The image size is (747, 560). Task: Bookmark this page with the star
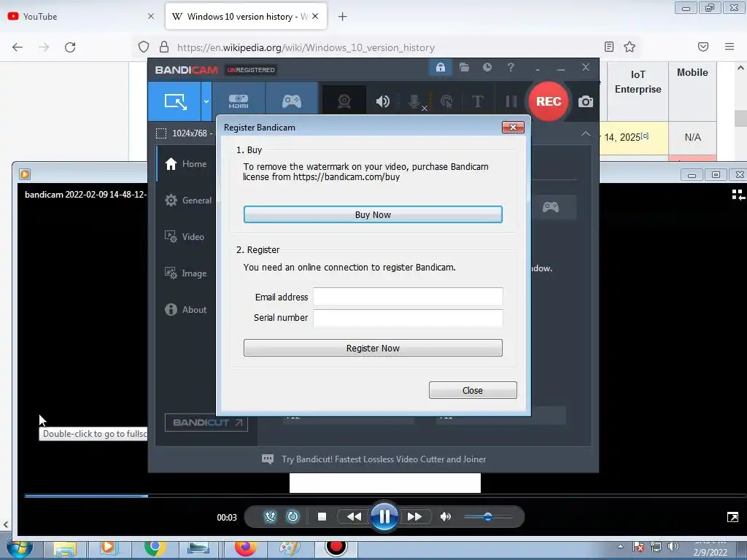630,47
